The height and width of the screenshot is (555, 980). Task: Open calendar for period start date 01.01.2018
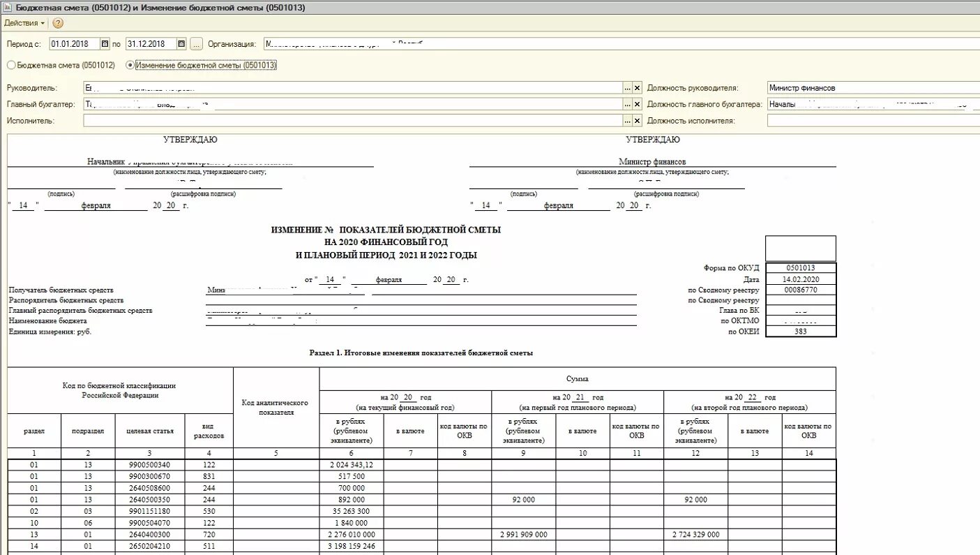click(x=105, y=44)
